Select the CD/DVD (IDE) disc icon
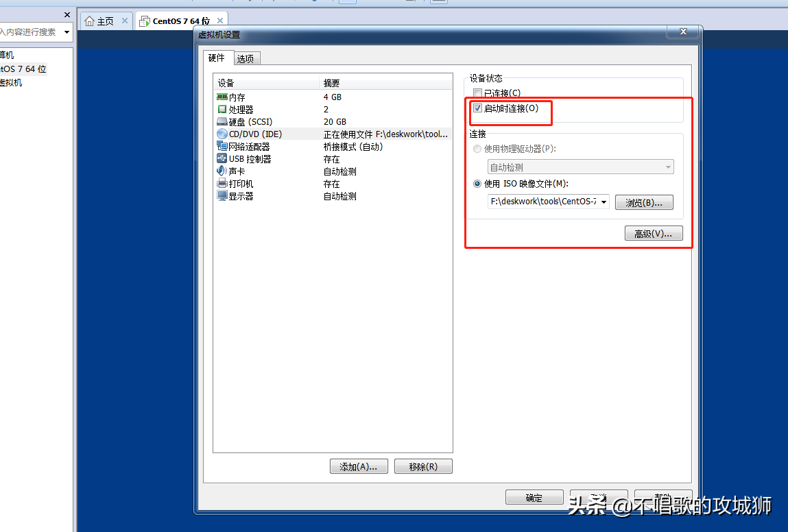Screen dimensions: 788x532 point(222,134)
